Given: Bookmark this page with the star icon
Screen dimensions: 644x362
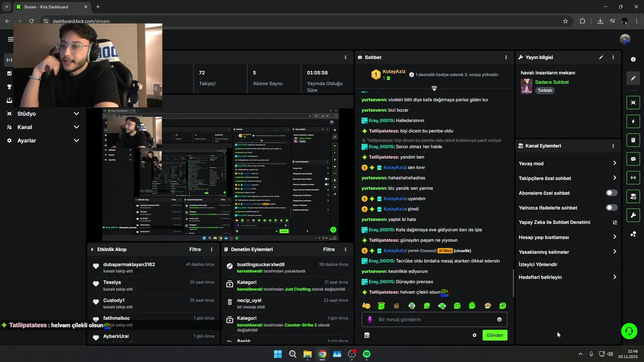Looking at the screenshot, I should click(566, 21).
